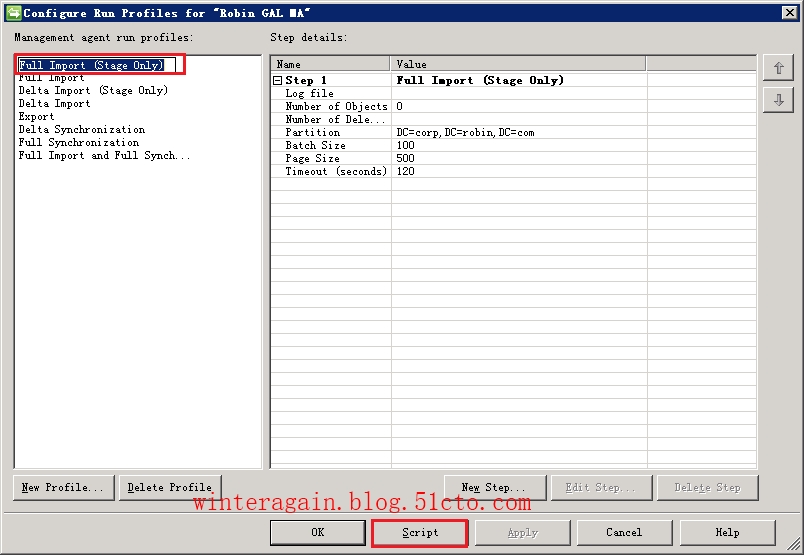The height and width of the screenshot is (555, 804).
Task: Open Help for run profiles
Action: [728, 533]
